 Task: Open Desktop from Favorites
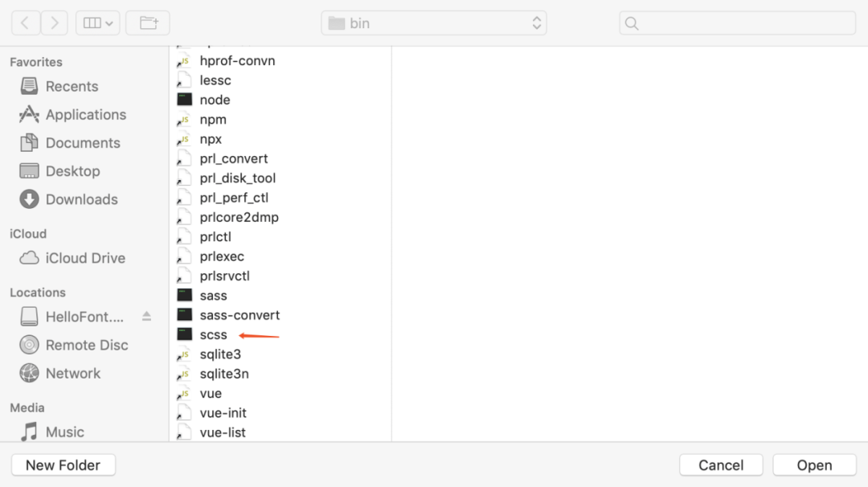point(72,171)
